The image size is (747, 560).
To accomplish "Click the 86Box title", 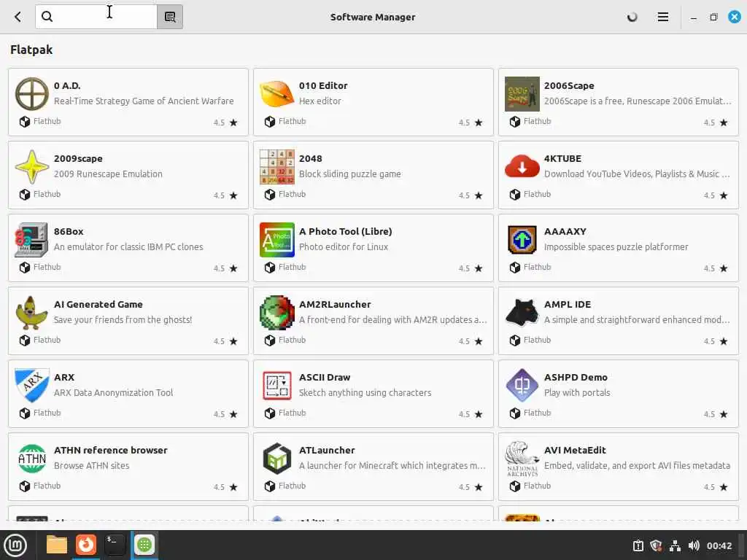I will click(x=69, y=231).
